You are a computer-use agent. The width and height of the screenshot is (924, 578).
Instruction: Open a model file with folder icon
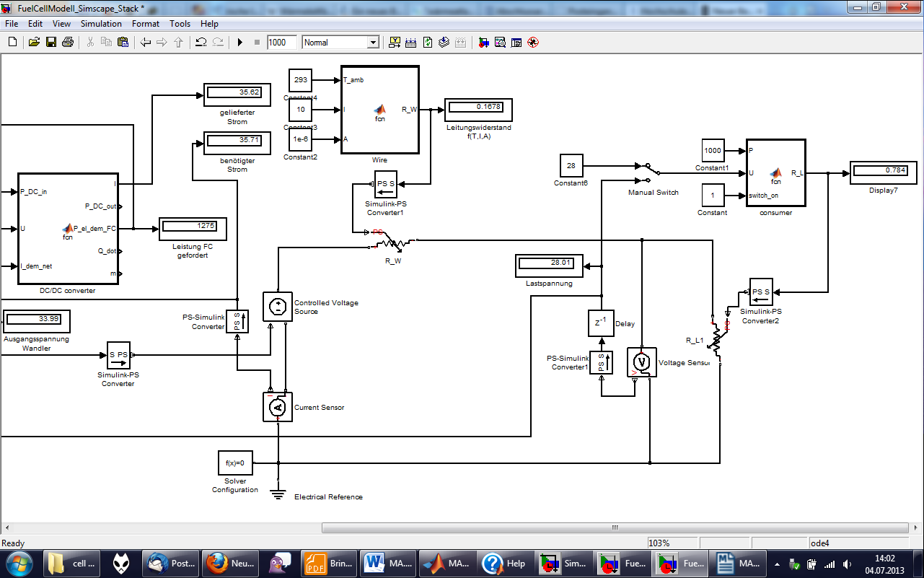34,43
